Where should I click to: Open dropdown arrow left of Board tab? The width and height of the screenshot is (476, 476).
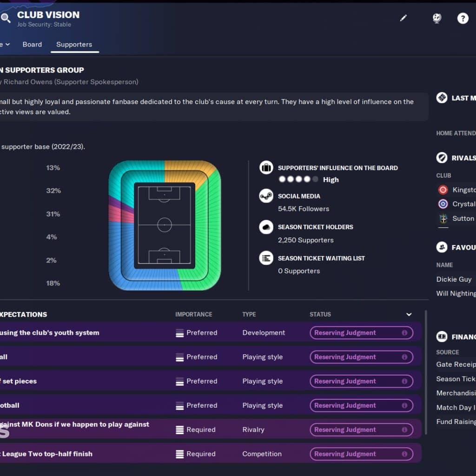point(7,45)
